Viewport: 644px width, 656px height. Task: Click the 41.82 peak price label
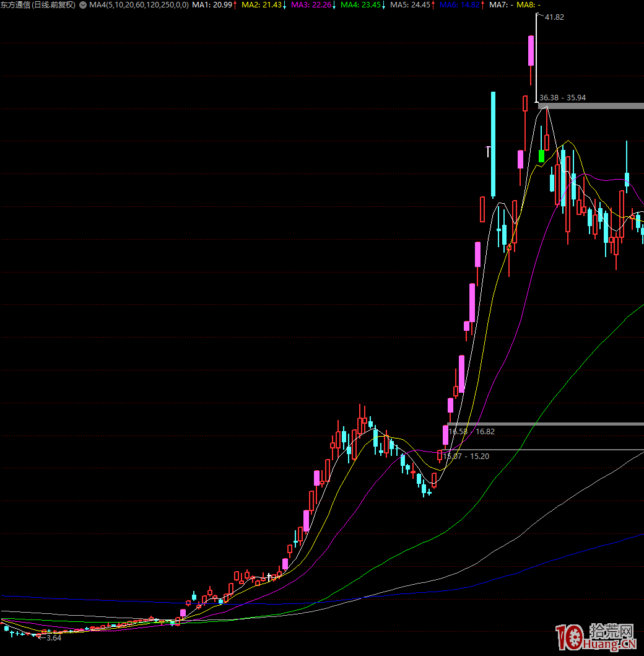[554, 17]
